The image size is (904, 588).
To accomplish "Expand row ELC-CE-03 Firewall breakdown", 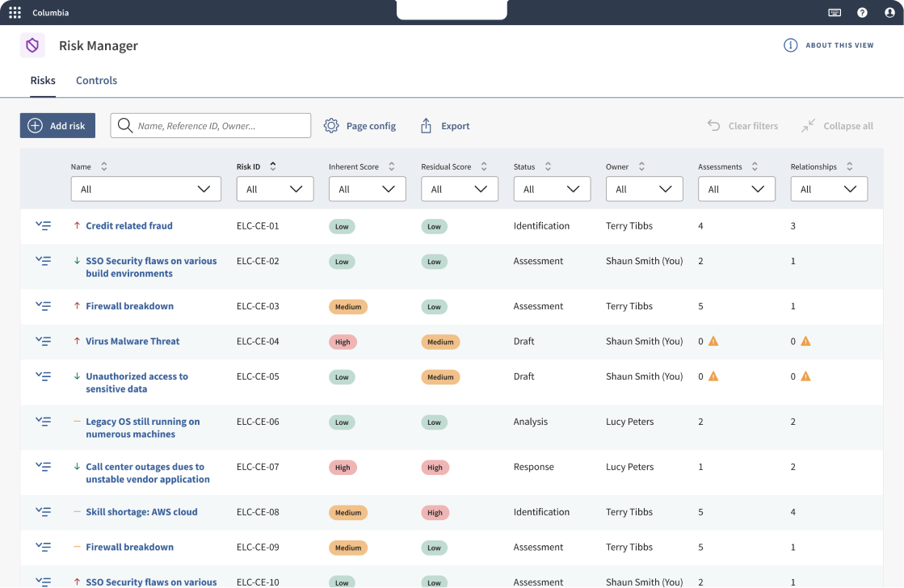I will tap(44, 306).
